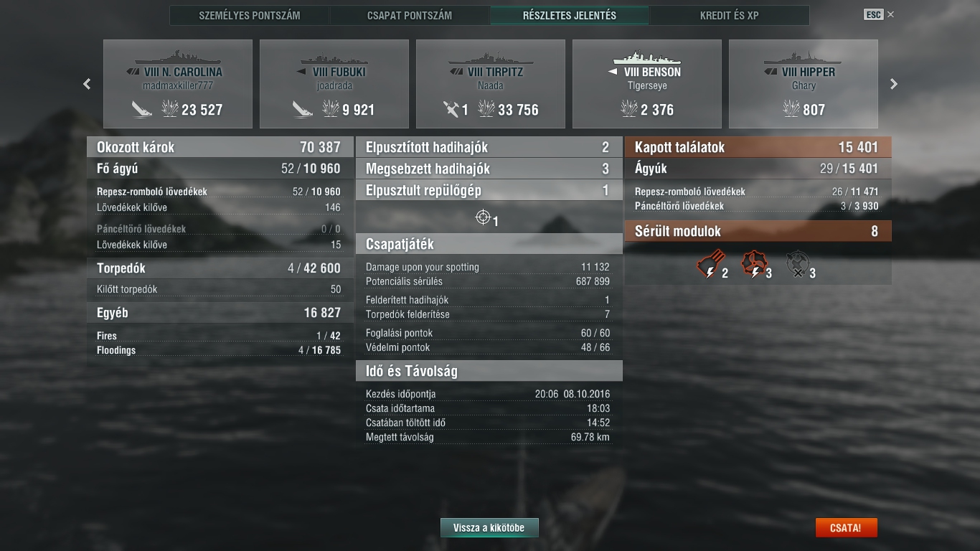Select the VIII Hipper ship card

(x=804, y=84)
